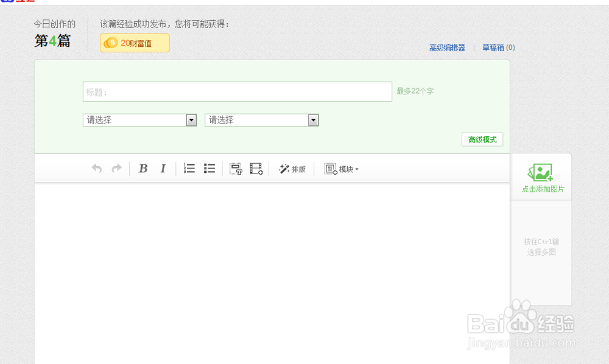Open the 高级编辑器 link

(447, 47)
